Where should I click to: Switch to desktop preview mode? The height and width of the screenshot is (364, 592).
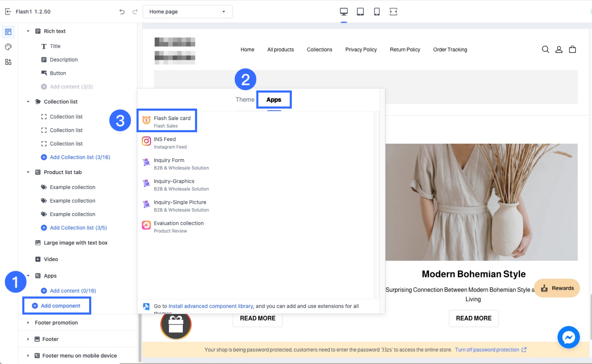[x=344, y=12]
